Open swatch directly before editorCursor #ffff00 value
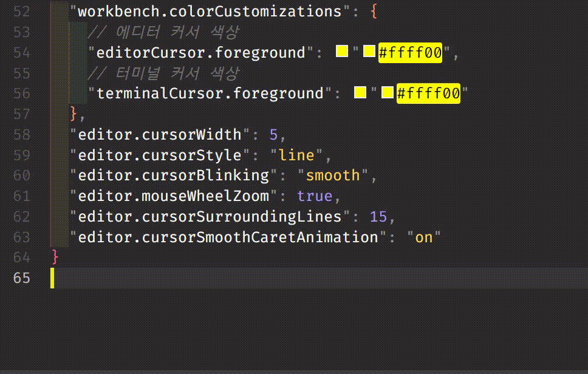 [369, 52]
